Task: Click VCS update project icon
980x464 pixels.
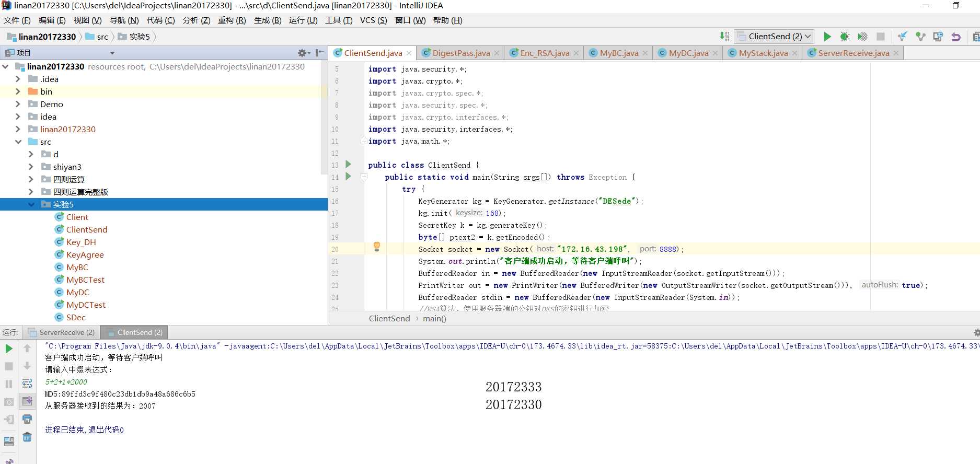Action: pos(903,37)
